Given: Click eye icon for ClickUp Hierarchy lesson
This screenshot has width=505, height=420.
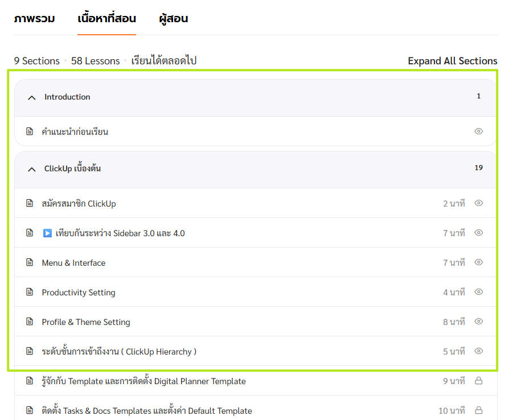Looking at the screenshot, I should coord(479,351).
